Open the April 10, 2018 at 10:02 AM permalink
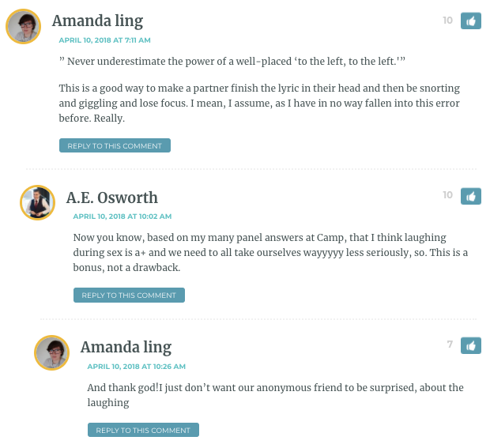490x448 pixels. pos(122,216)
